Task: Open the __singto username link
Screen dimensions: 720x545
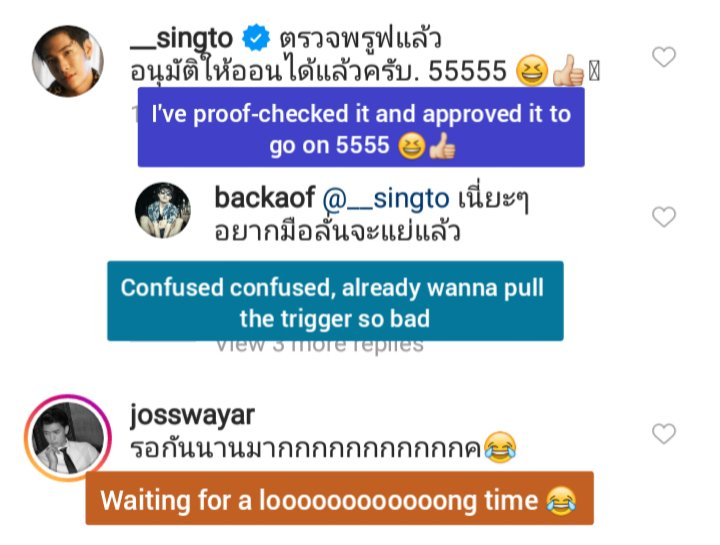Action: [x=181, y=39]
